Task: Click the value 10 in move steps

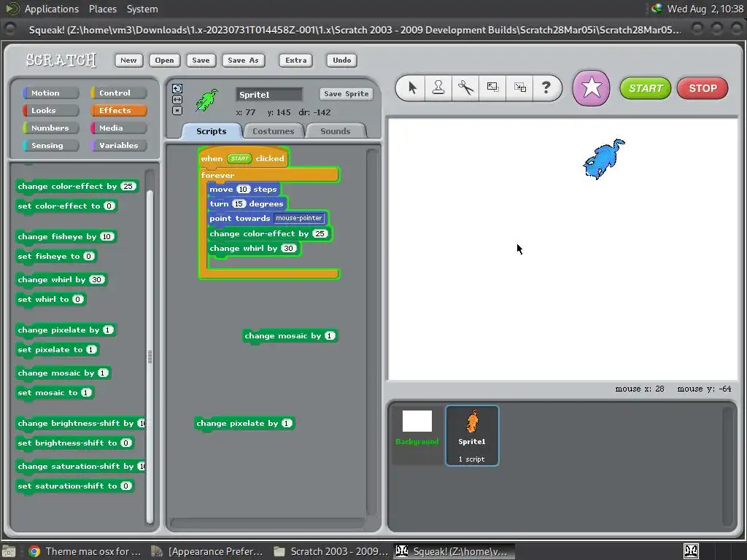Action: (x=244, y=190)
